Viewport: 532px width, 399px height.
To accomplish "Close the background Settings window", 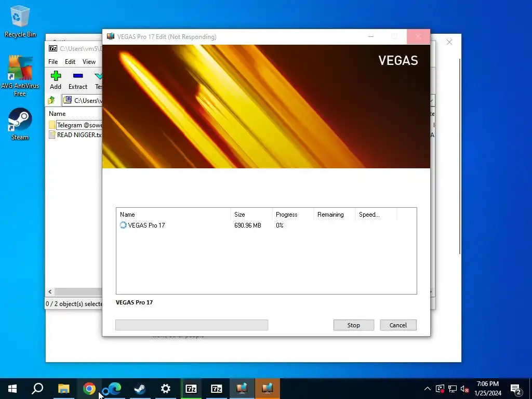I will 449,42.
